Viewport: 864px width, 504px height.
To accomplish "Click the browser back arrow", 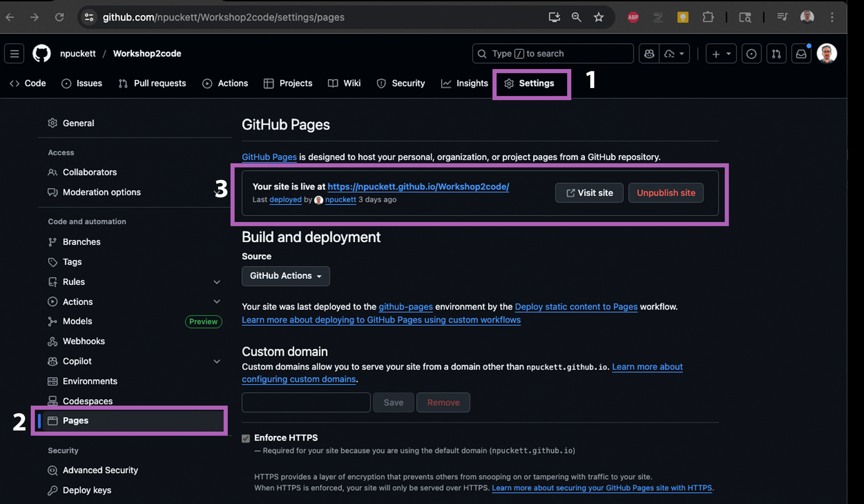I will (10, 17).
